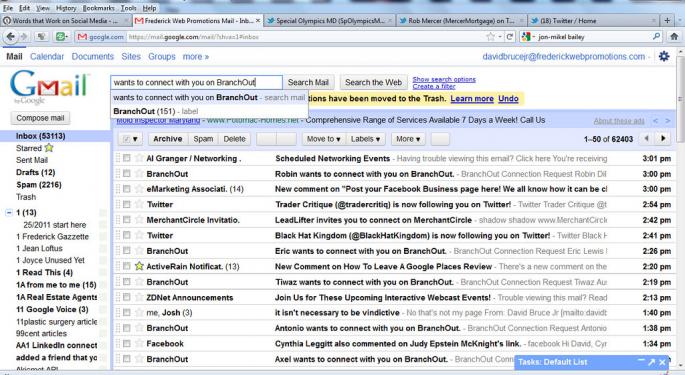The width and height of the screenshot is (685, 375).
Task: Minimize the Tasks: Default List panel
Action: [641, 361]
